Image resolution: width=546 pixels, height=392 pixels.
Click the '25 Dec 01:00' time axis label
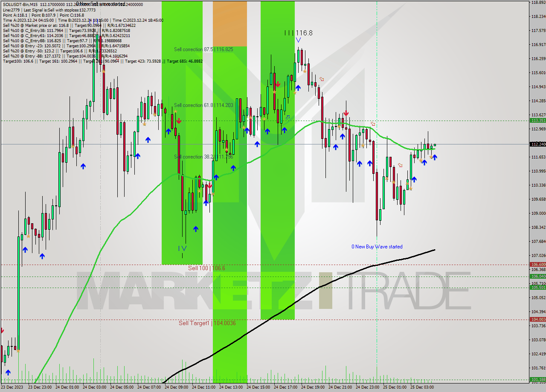pyautogui.click(x=395, y=387)
